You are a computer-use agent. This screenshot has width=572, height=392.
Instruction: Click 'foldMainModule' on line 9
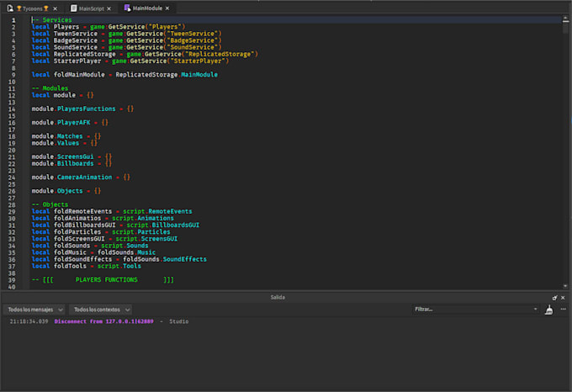point(79,74)
